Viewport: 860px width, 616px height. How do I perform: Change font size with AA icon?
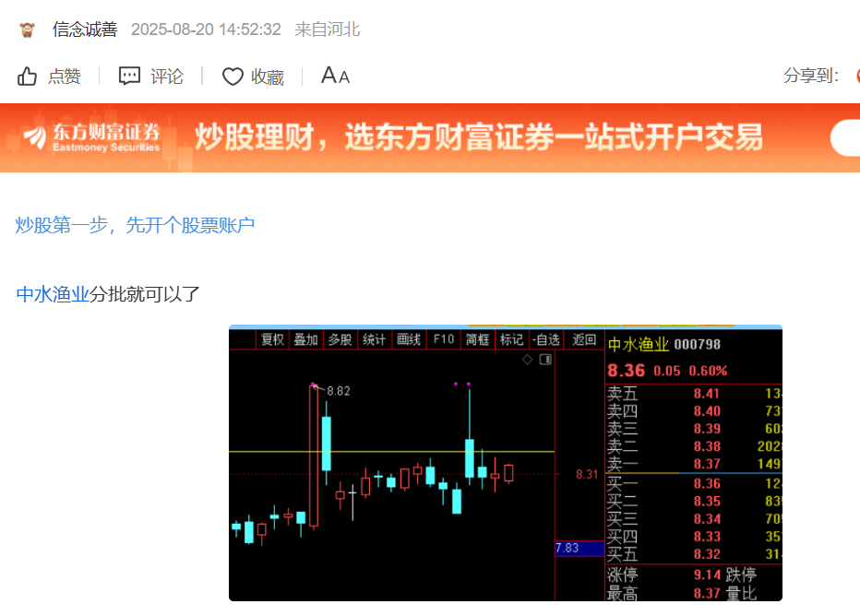point(335,76)
